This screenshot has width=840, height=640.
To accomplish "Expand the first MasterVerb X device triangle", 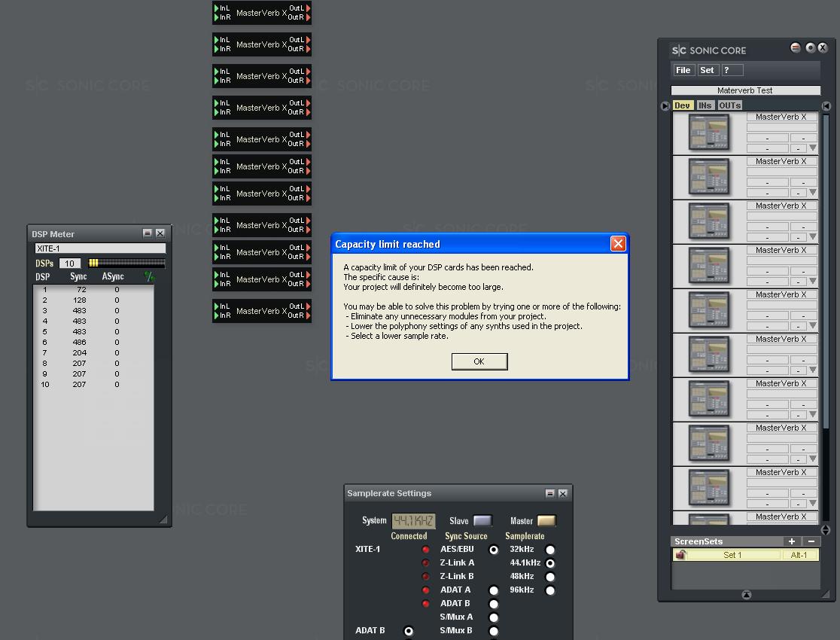I will click(813, 148).
